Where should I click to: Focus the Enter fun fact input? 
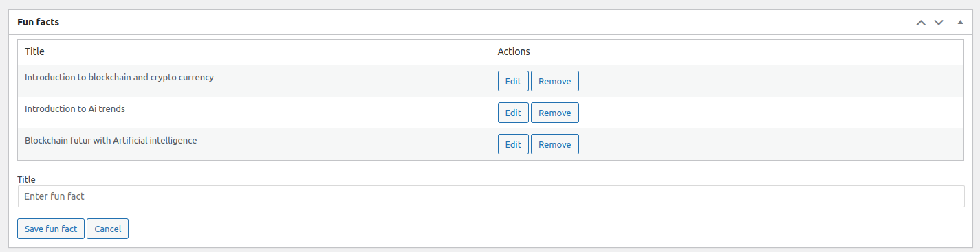click(x=491, y=196)
